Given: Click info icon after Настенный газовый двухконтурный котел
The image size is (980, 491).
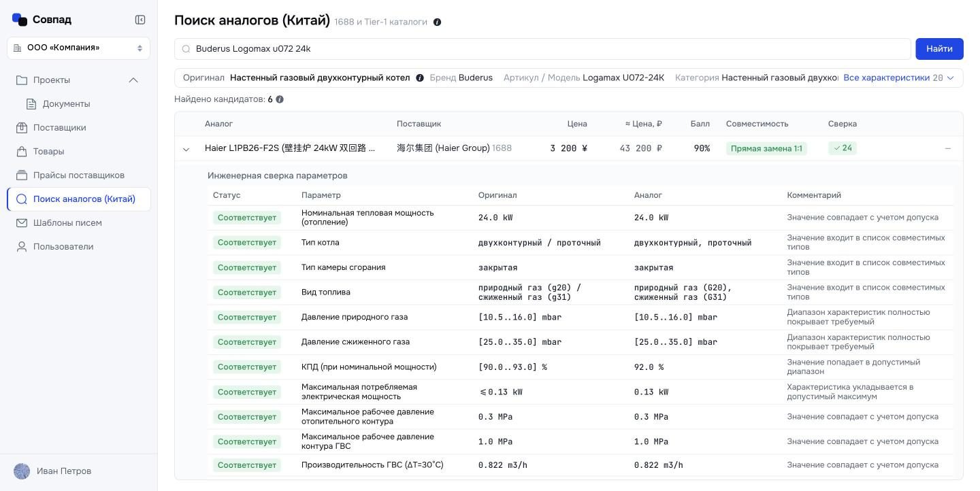Looking at the screenshot, I should 420,78.
